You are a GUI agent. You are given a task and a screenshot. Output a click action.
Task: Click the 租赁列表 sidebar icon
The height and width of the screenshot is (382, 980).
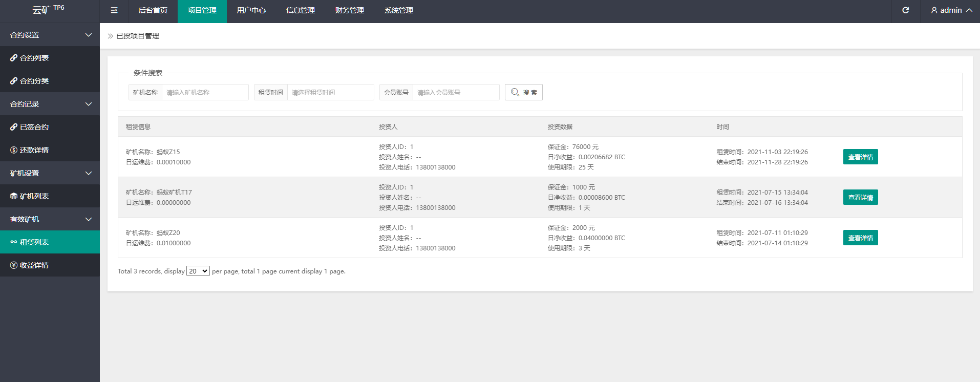point(14,242)
